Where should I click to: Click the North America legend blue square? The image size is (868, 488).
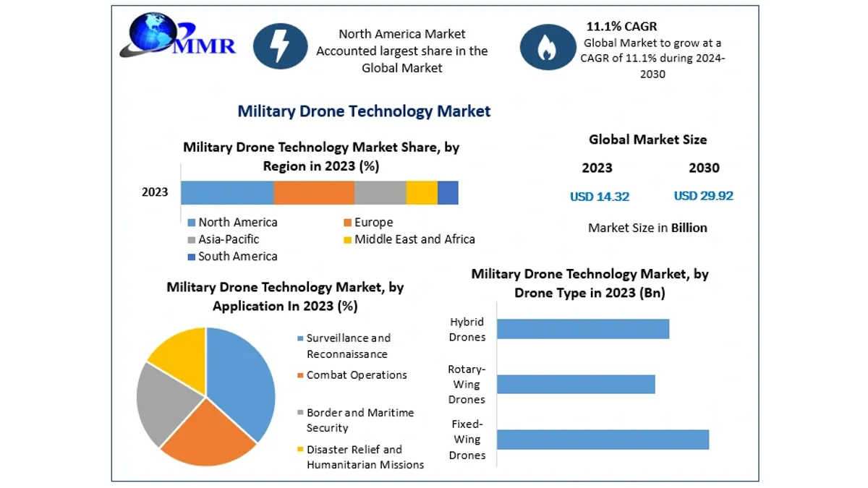[x=192, y=223]
